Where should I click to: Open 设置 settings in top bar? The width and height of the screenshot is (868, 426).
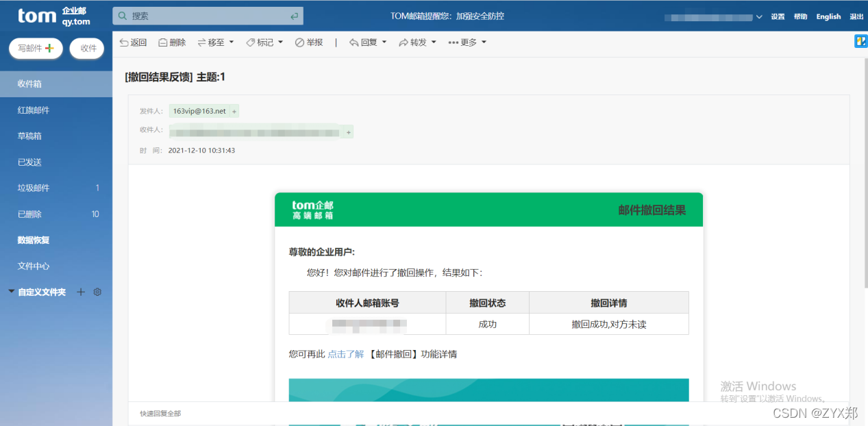coord(778,16)
